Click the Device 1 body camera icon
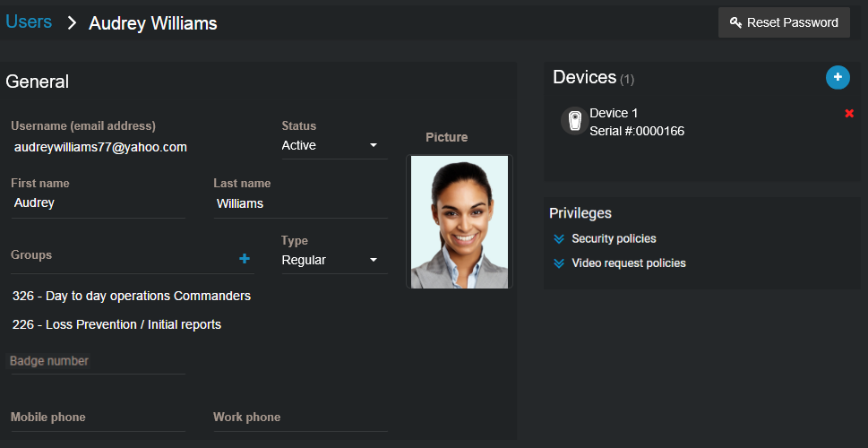The width and height of the screenshot is (868, 448). [x=574, y=121]
